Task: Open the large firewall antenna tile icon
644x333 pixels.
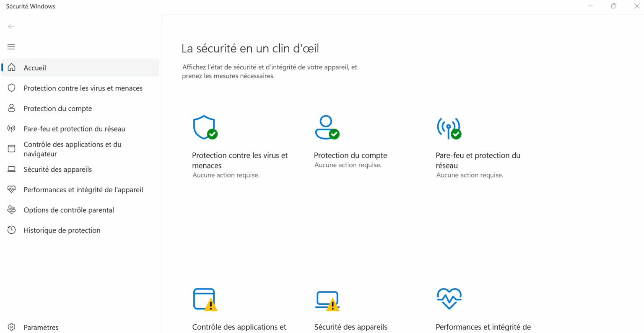Action: point(449,128)
